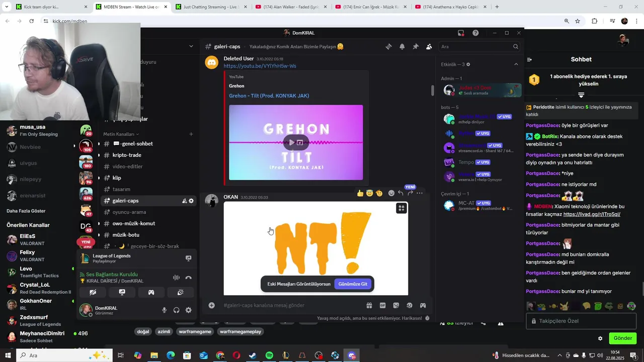Image resolution: width=644 pixels, height=362 pixels.
Task: Open more options ellipsis on OKAN's message
Action: click(x=420, y=193)
